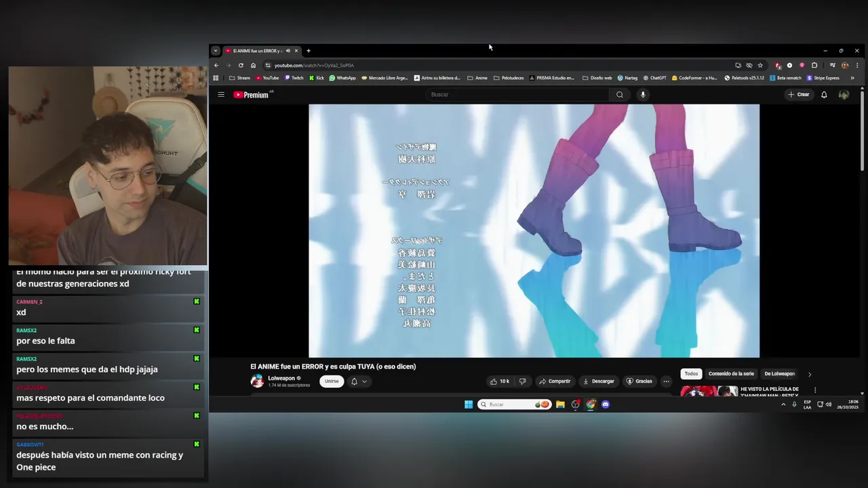Open the Beta rematch bookmark

[x=786, y=78]
